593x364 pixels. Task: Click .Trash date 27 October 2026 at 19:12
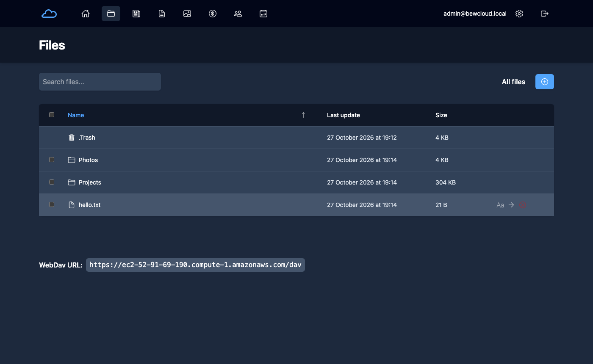(x=362, y=138)
